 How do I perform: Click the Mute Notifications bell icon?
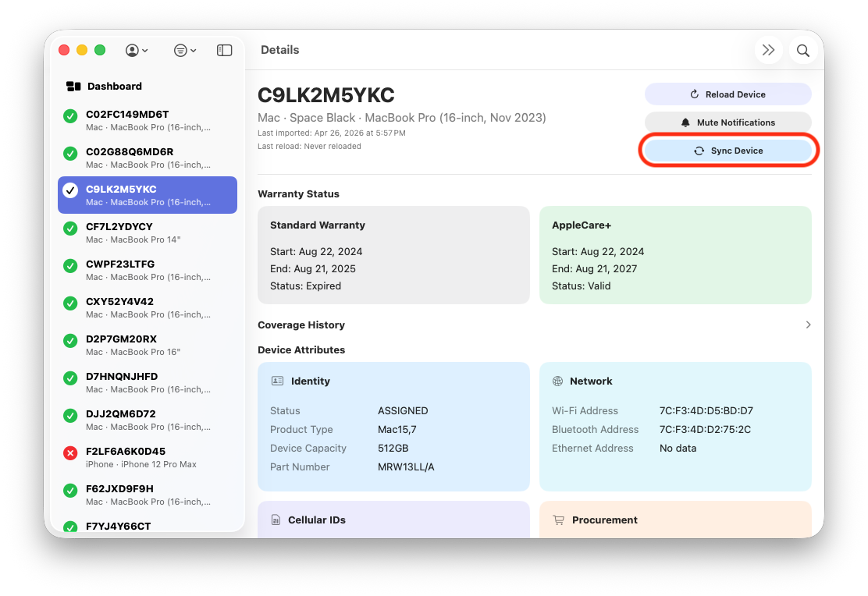(x=685, y=122)
